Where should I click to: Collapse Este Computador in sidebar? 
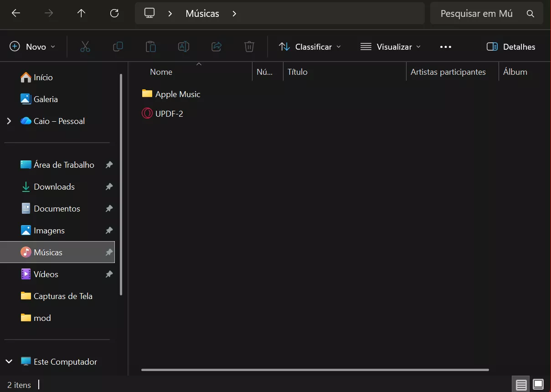coord(9,362)
